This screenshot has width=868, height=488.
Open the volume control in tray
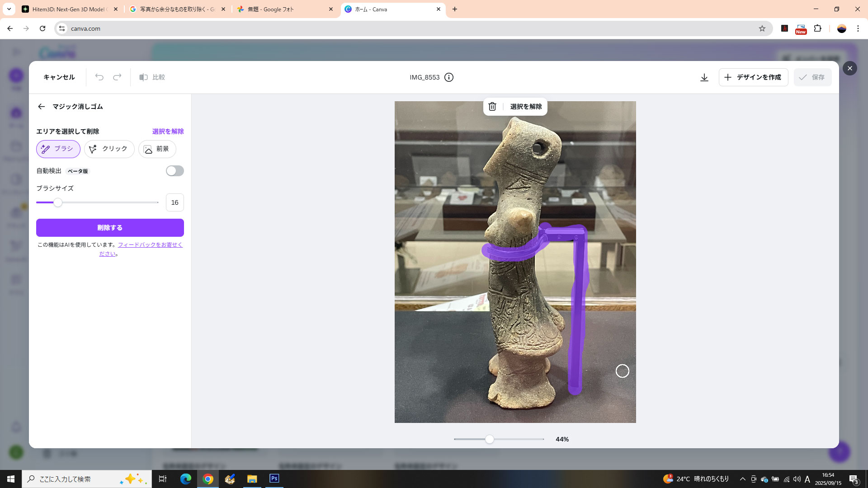pyautogui.click(x=797, y=479)
